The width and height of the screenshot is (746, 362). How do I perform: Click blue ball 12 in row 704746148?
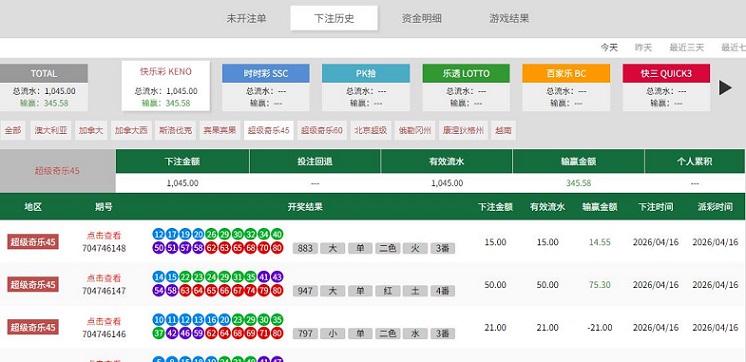pyautogui.click(x=159, y=234)
